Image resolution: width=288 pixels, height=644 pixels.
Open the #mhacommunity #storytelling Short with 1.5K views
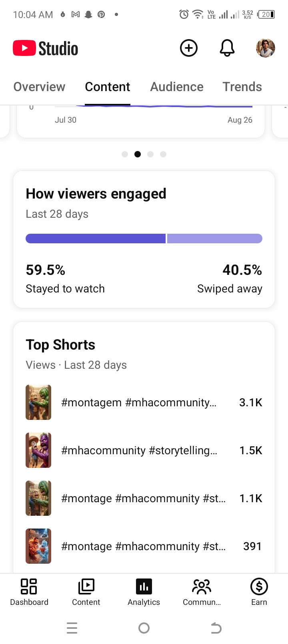tap(144, 450)
